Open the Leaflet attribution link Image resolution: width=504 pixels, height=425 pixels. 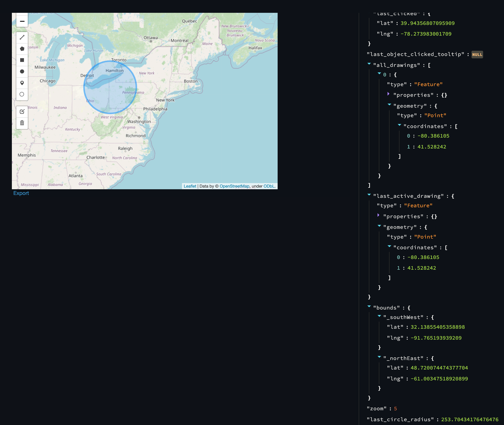(190, 186)
